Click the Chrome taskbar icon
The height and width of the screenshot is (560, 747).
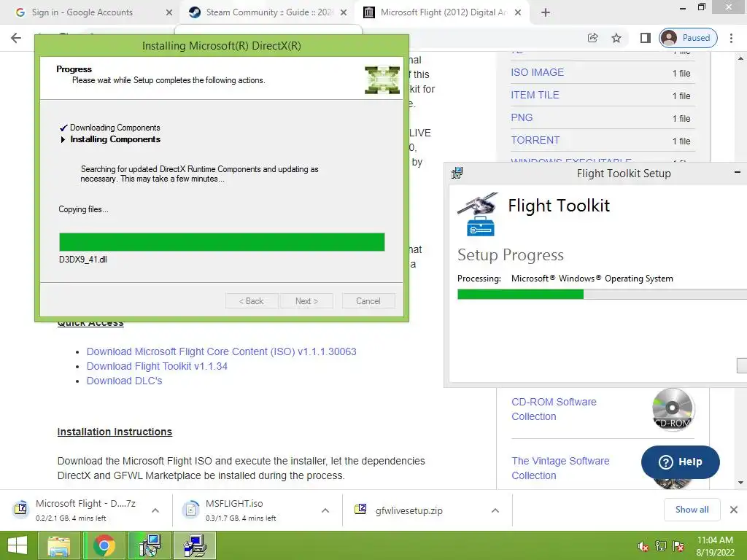pyautogui.click(x=104, y=545)
